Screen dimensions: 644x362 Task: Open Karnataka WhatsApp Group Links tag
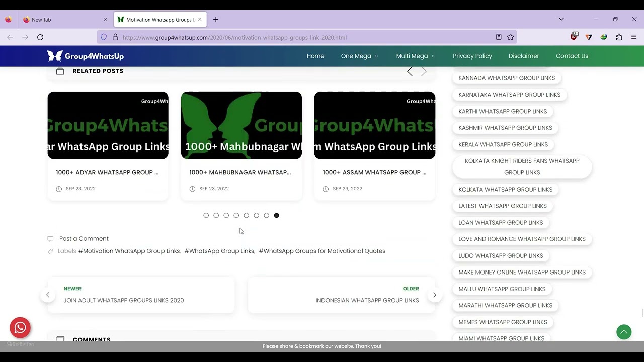click(x=509, y=95)
